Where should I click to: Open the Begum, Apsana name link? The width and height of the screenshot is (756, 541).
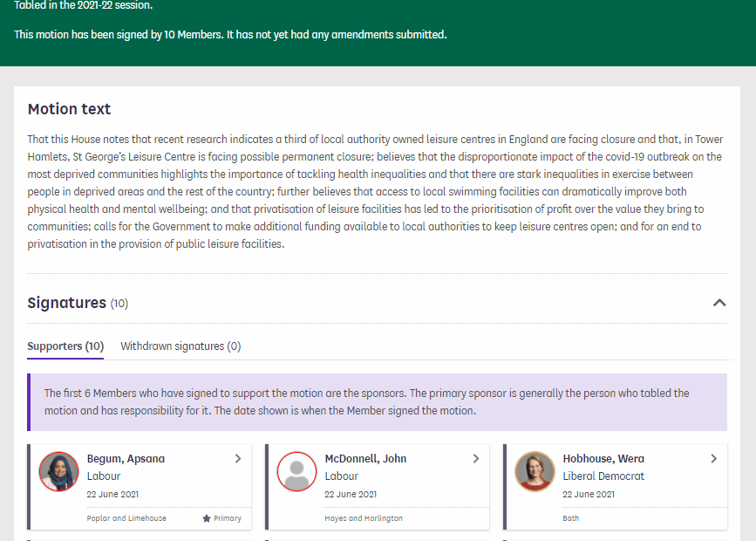coord(126,459)
